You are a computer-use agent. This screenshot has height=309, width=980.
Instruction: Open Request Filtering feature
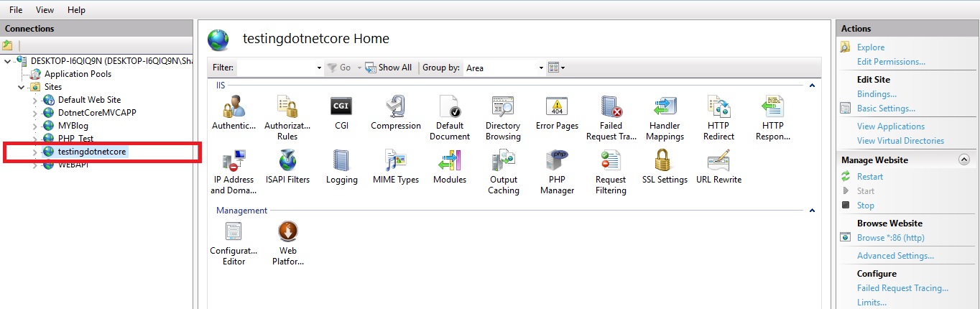click(611, 172)
